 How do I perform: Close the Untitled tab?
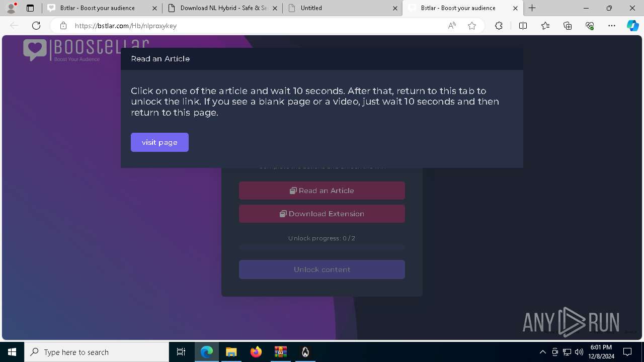coord(395,8)
